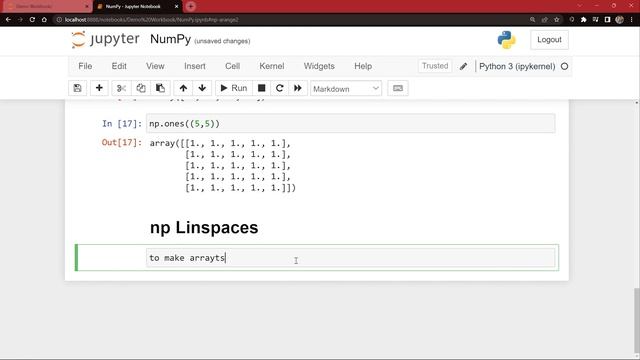Click the Python logo icon
This screenshot has height=360, width=640.
(x=507, y=40)
